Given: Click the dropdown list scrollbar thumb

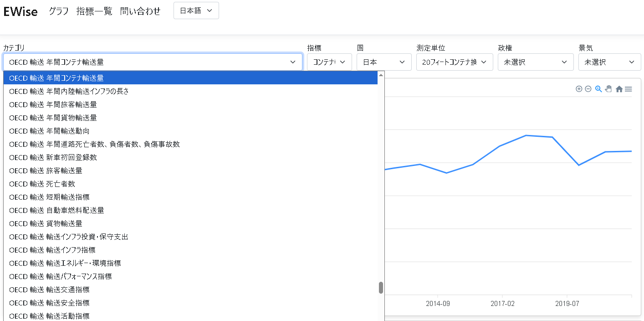Looking at the screenshot, I should (381, 288).
